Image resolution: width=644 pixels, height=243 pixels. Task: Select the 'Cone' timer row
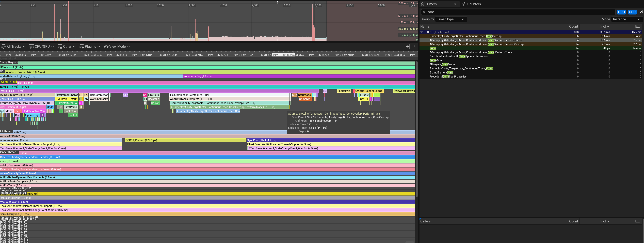531,48
